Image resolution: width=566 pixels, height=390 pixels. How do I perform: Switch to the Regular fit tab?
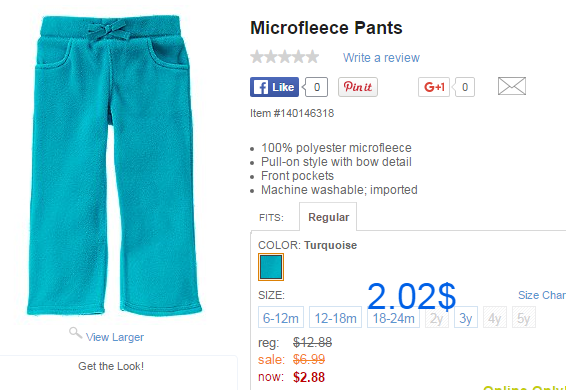click(x=328, y=217)
